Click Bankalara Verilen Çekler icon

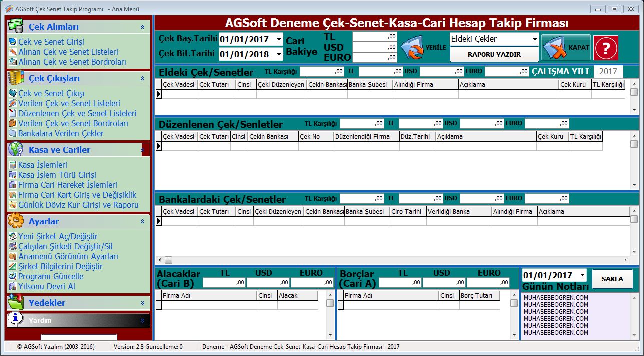click(13, 134)
